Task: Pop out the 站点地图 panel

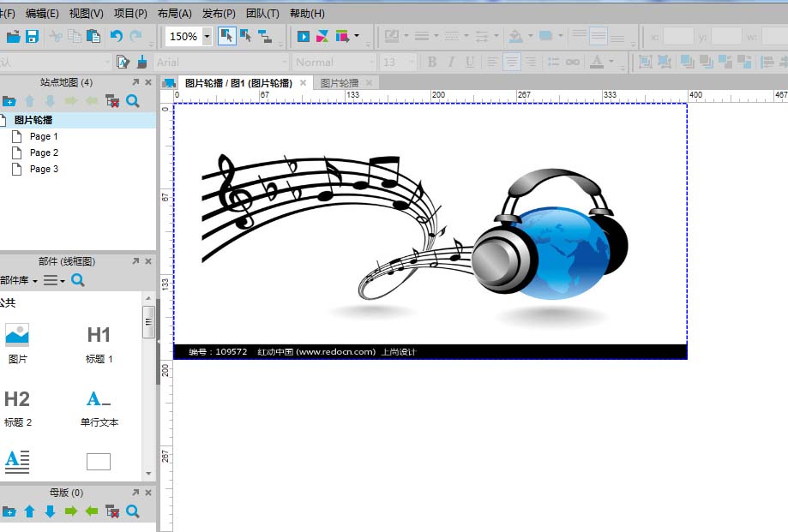Action: (135, 81)
